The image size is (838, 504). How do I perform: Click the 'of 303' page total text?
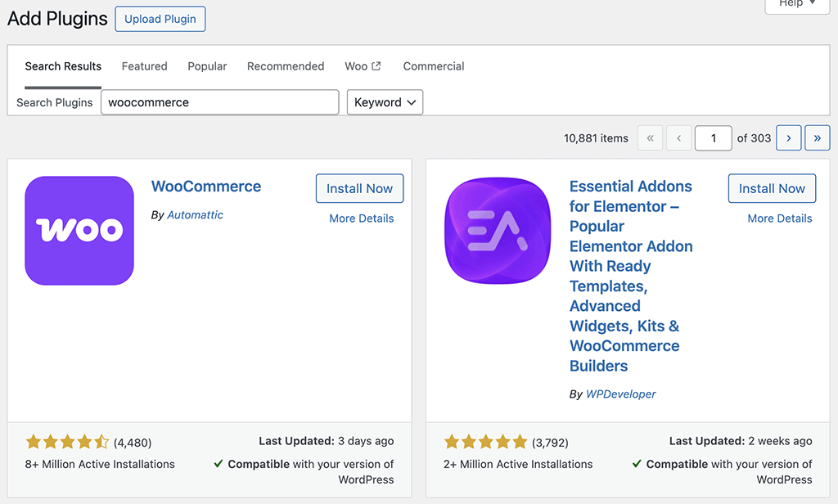pyautogui.click(x=754, y=138)
